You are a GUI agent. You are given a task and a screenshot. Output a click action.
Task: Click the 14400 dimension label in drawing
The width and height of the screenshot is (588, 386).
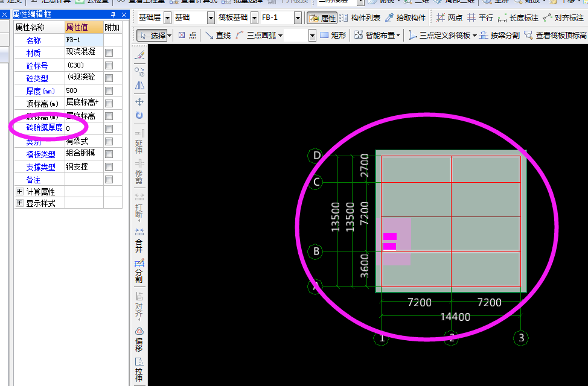click(x=455, y=317)
